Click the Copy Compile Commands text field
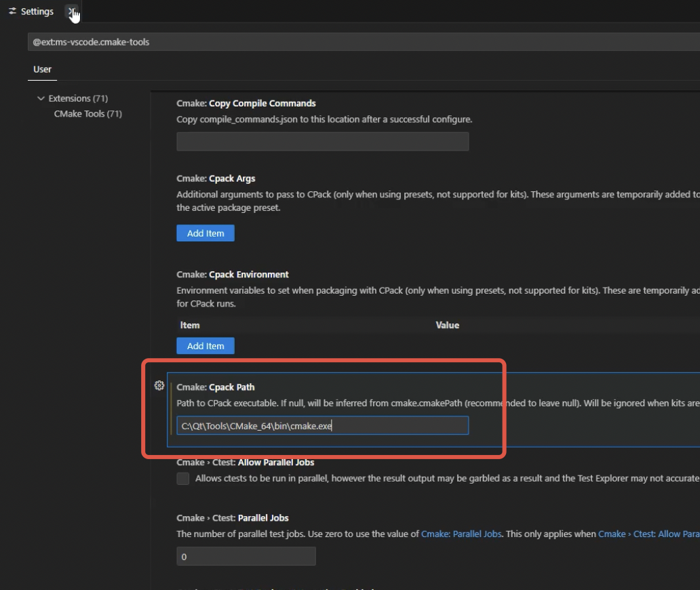 [x=322, y=142]
